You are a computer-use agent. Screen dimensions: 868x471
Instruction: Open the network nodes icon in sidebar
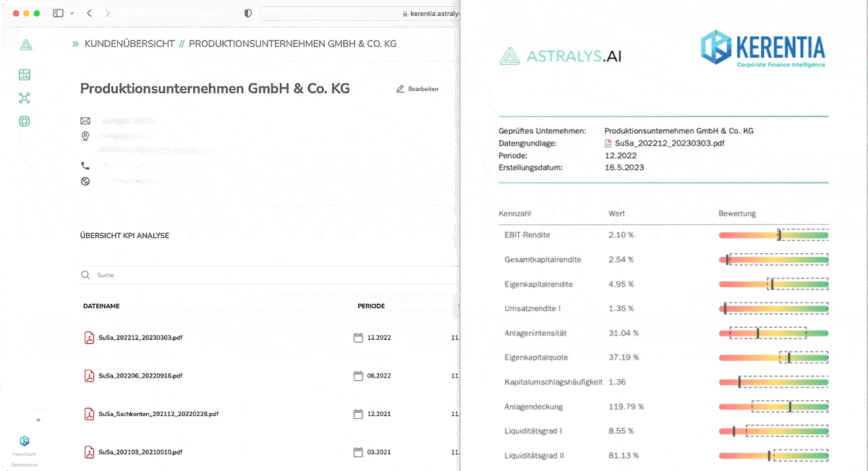point(25,98)
